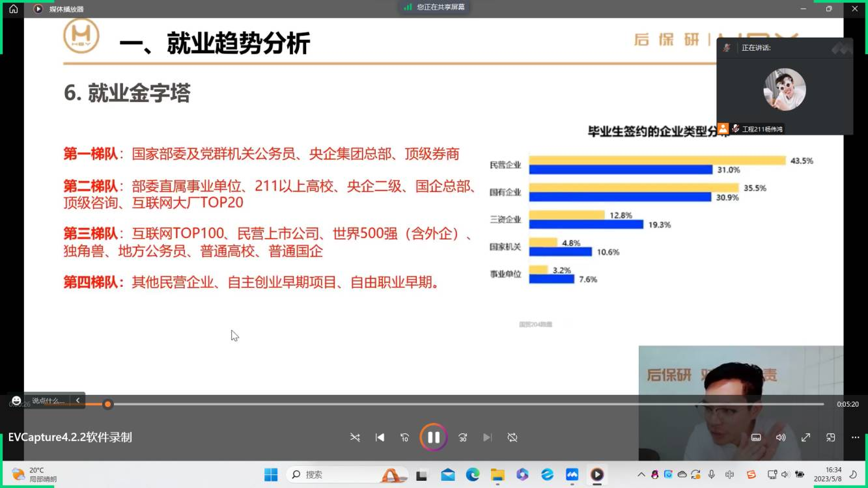Toggle shuffle mode in media player
868x488 pixels.
pos(355,437)
